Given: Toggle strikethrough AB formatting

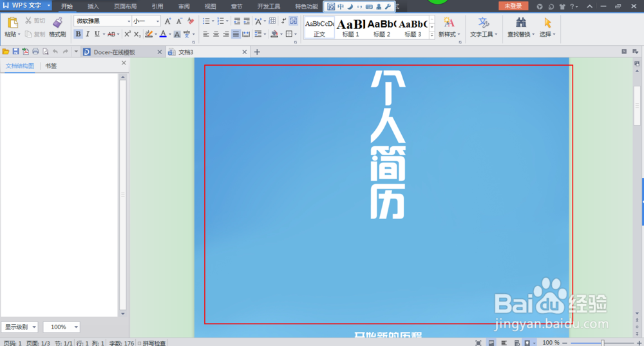Looking at the screenshot, I should point(111,34).
